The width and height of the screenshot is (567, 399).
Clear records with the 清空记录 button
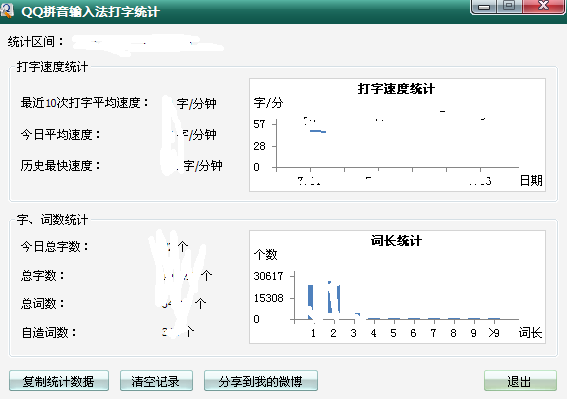click(156, 381)
